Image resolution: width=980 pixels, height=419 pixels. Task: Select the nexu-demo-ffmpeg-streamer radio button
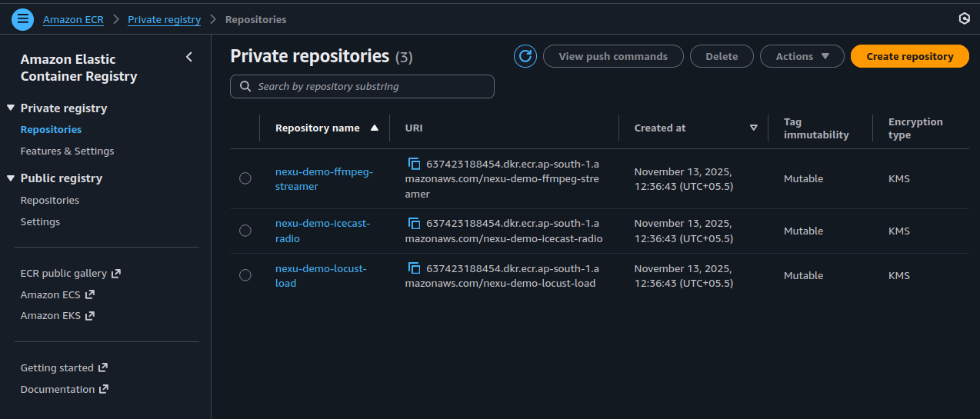coord(245,178)
